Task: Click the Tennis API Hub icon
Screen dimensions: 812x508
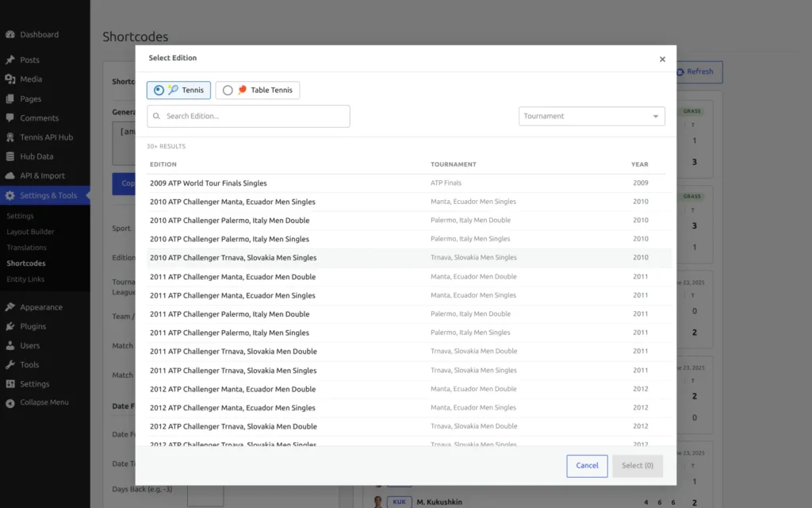Action: click(10, 137)
